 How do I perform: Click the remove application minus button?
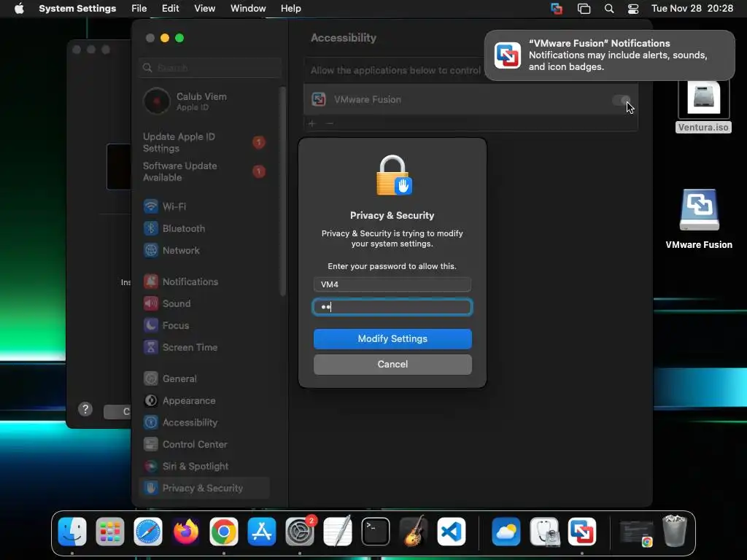pos(330,123)
